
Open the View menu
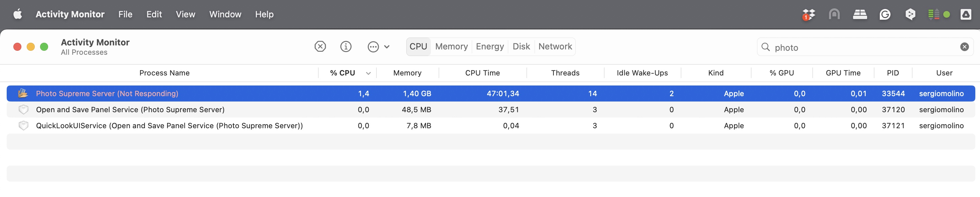(185, 14)
